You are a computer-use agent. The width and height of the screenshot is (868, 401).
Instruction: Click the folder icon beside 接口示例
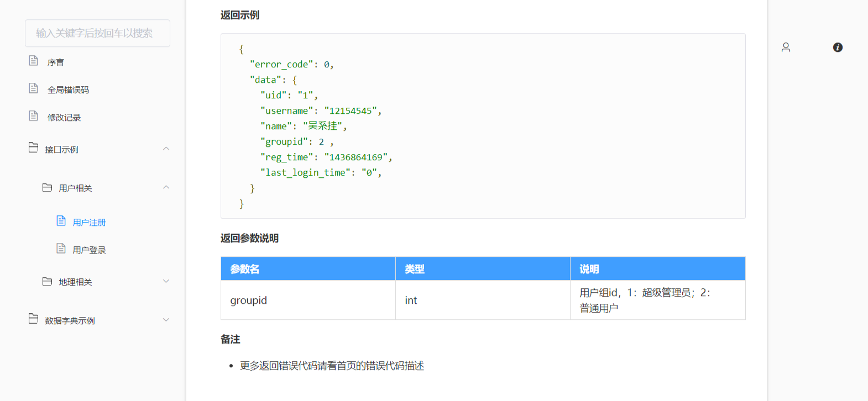tap(34, 147)
